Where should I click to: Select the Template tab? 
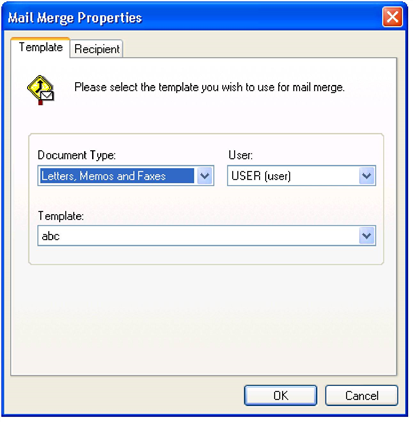pos(40,47)
